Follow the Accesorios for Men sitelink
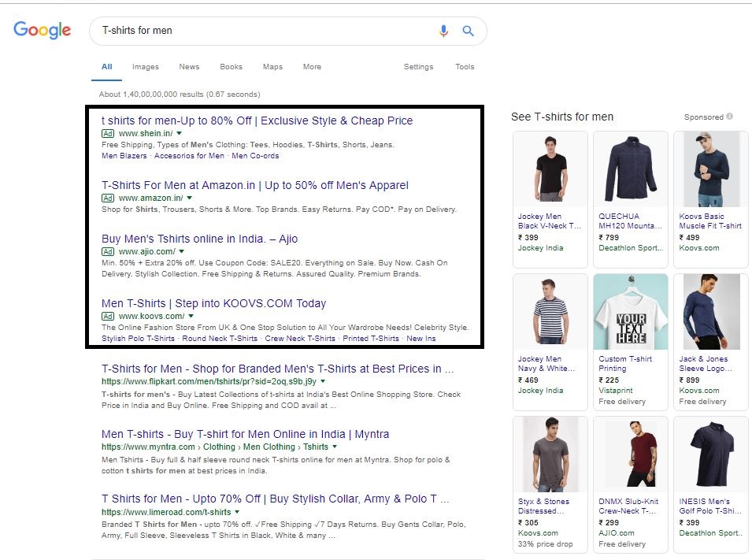Screen dimensions: 752x560 (x=189, y=155)
